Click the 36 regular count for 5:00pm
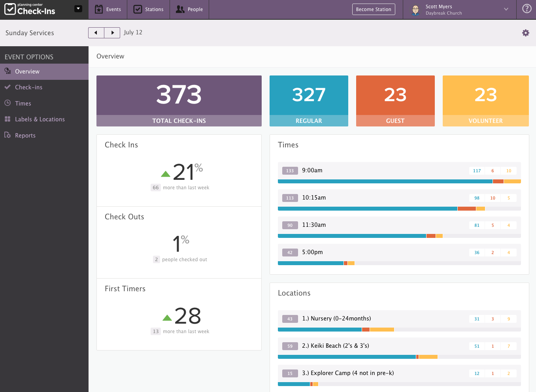The image size is (536, 392). coord(477,253)
